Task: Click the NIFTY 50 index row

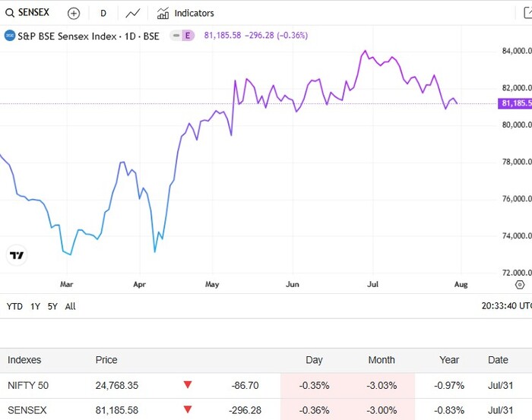Action: pyautogui.click(x=28, y=385)
